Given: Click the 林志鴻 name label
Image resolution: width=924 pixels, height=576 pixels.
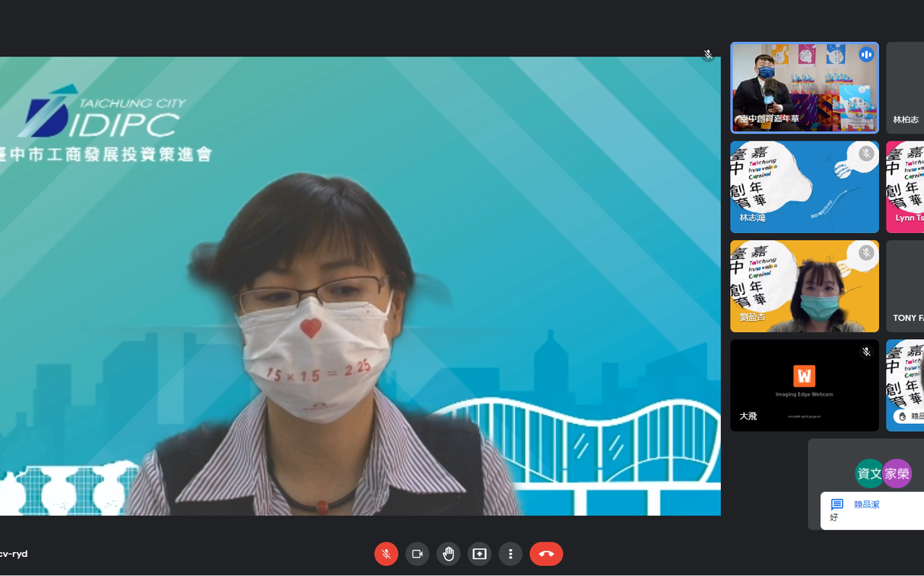Looking at the screenshot, I should [x=752, y=218].
